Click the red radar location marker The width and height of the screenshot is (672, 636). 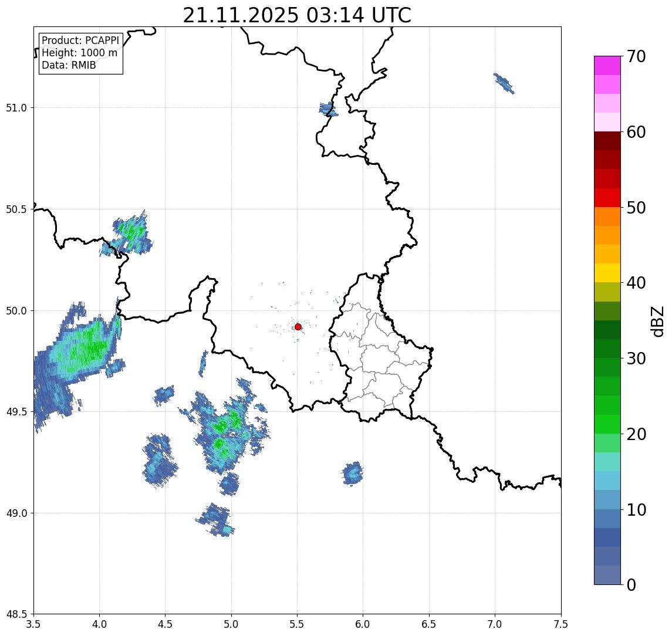298,327
